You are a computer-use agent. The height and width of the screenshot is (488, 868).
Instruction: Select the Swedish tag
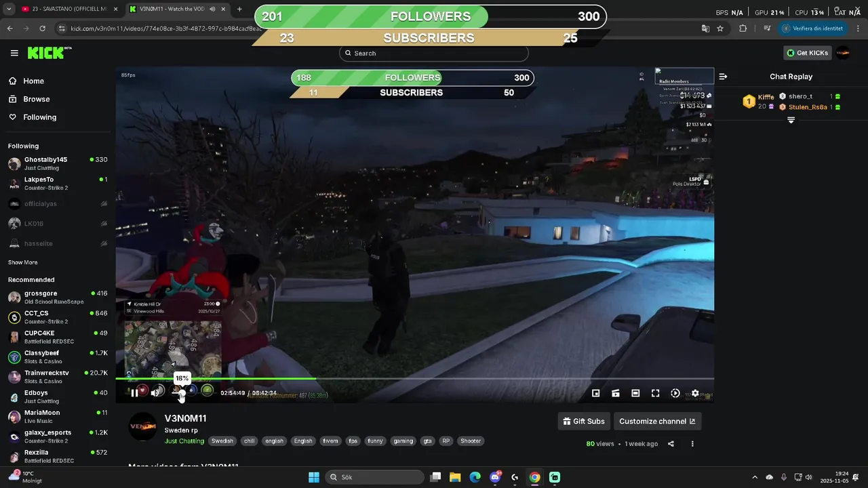pos(222,441)
